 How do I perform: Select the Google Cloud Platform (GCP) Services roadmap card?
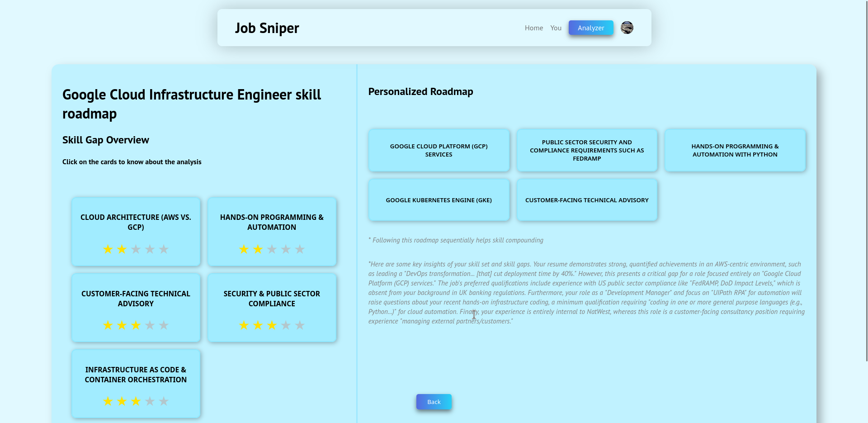point(439,150)
